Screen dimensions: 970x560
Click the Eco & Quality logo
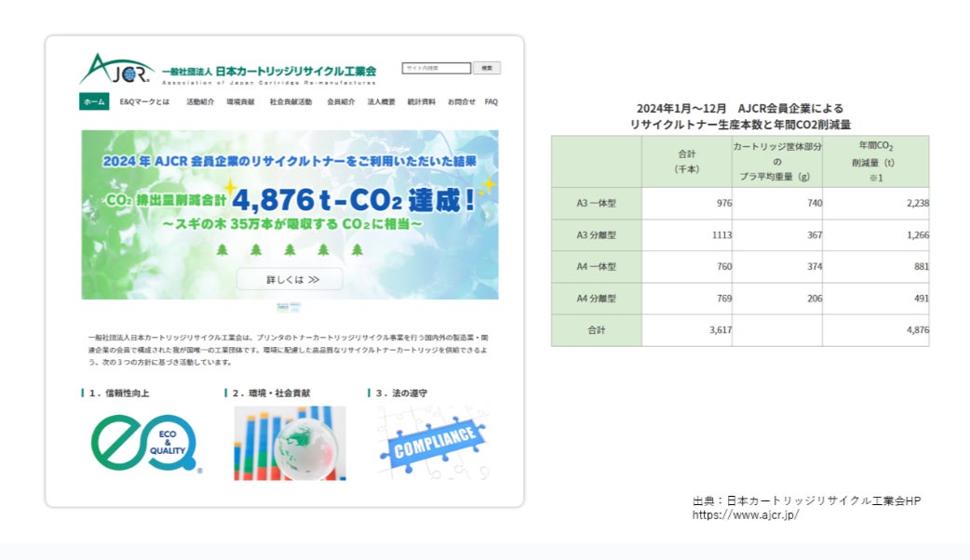[146, 443]
